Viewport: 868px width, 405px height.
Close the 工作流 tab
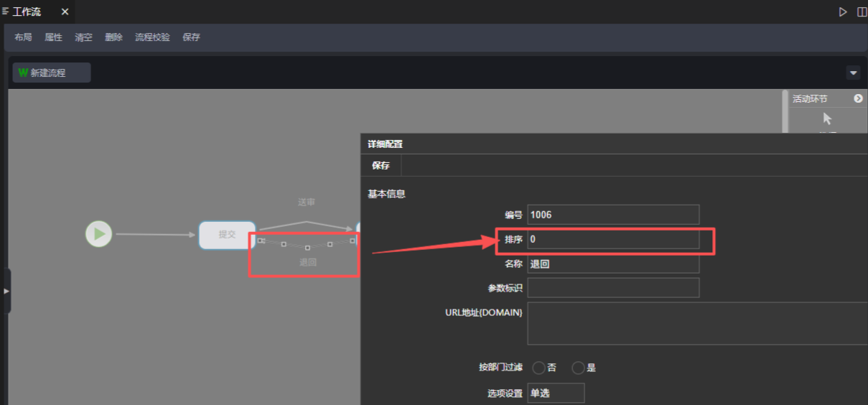(x=65, y=12)
